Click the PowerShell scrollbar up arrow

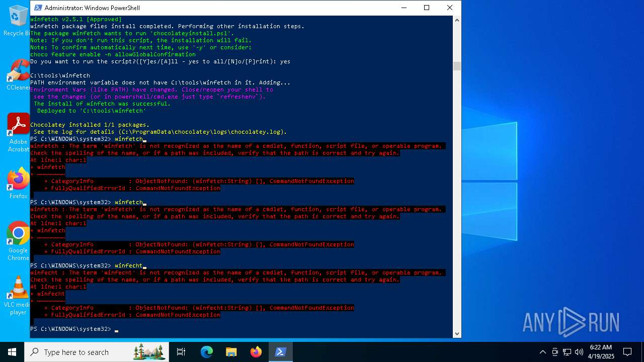click(x=457, y=20)
